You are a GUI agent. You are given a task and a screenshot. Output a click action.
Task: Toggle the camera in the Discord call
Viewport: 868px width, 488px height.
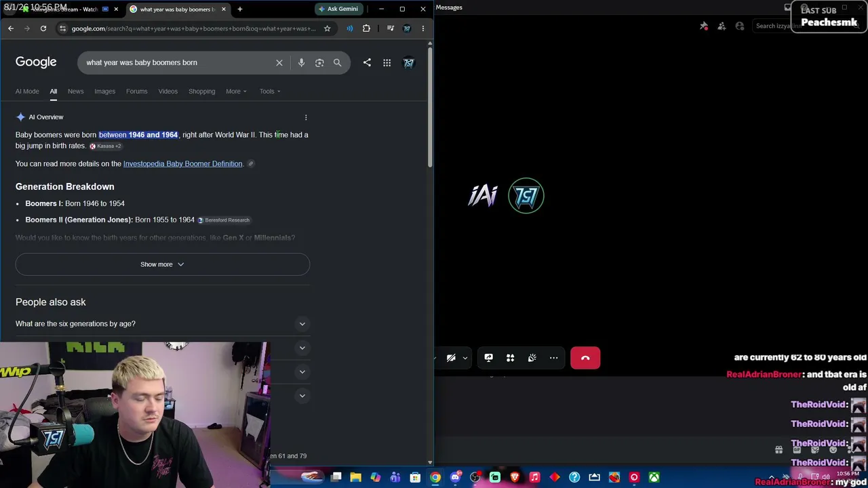[451, 358]
